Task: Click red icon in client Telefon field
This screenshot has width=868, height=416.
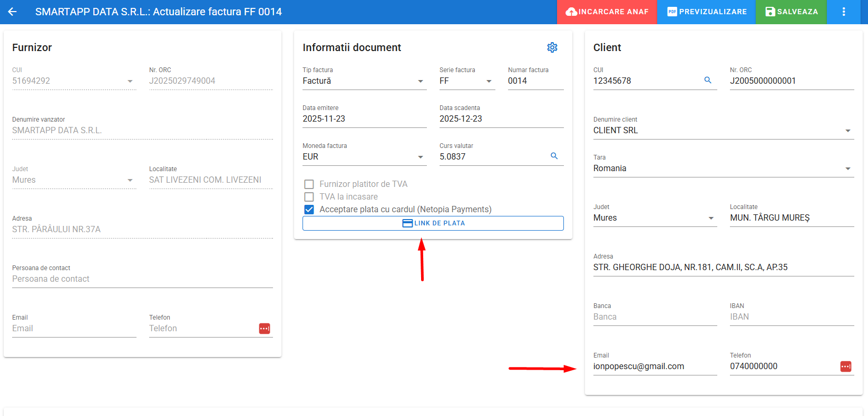Action: (845, 367)
